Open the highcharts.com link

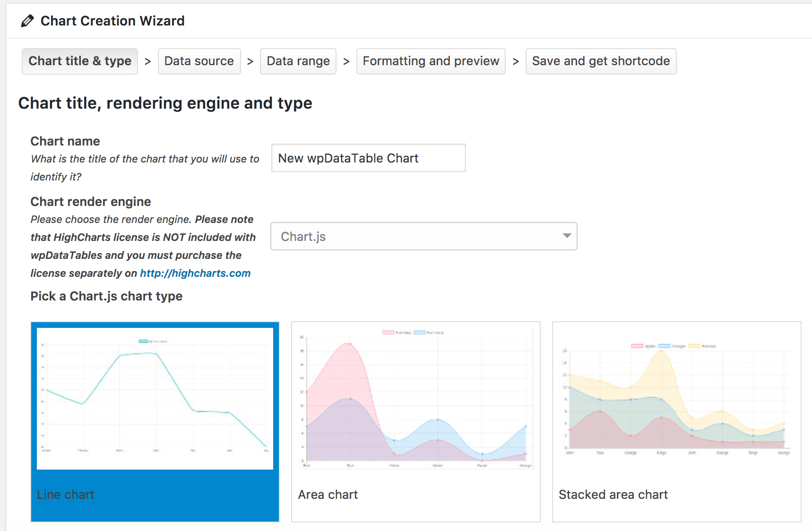coord(195,273)
